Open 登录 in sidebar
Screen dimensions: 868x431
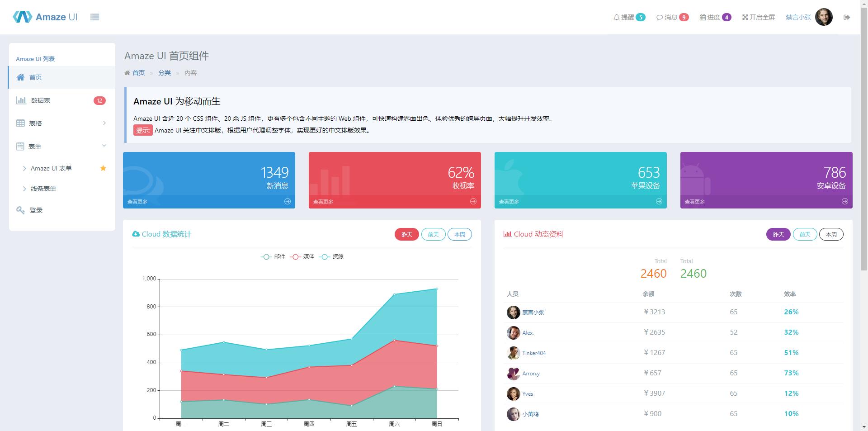[x=62, y=210]
